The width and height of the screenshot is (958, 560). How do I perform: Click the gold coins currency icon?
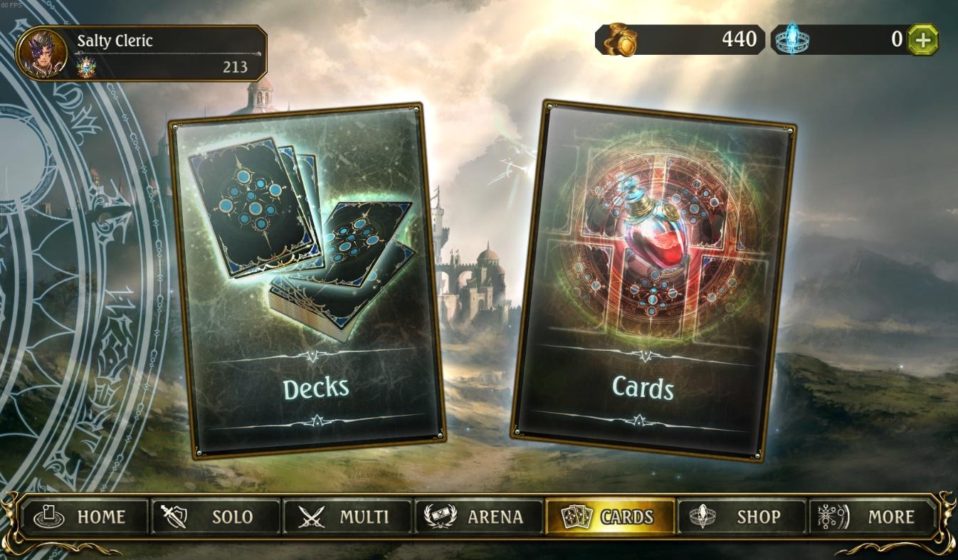pos(619,40)
